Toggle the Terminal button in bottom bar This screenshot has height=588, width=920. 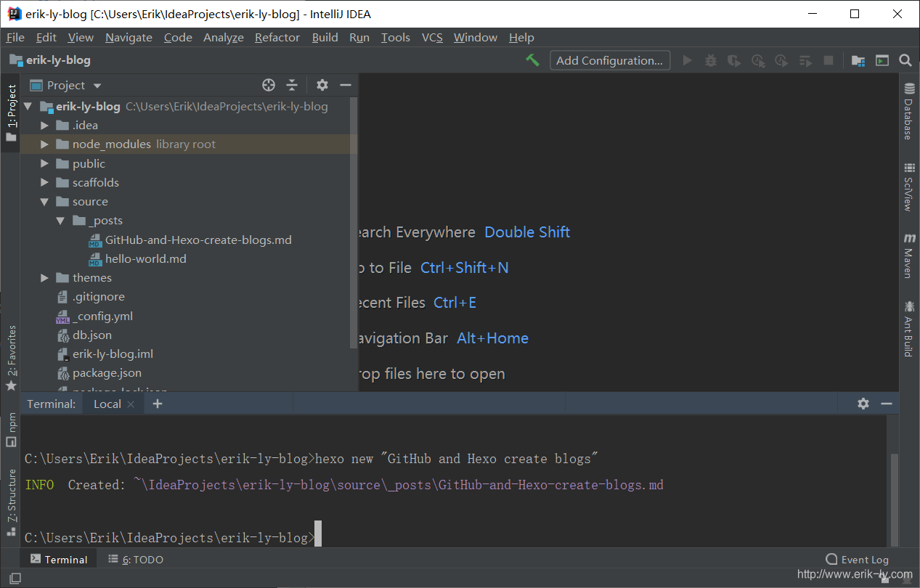point(59,559)
